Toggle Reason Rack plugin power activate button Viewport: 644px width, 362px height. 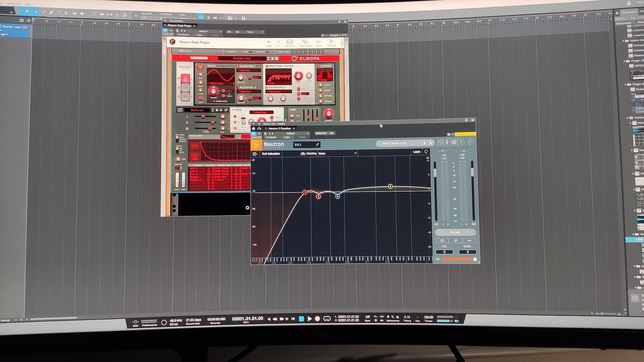[x=165, y=30]
